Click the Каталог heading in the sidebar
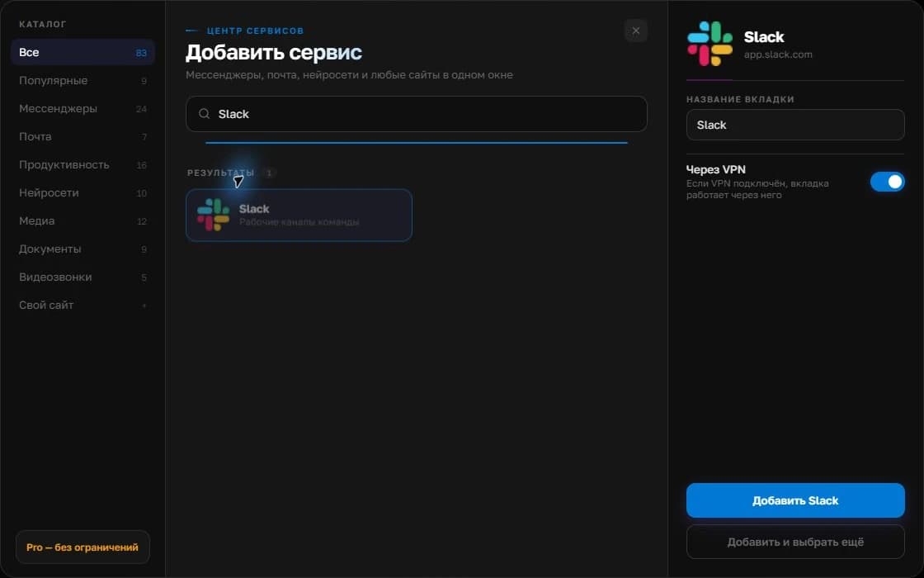The height and width of the screenshot is (578, 924). click(x=42, y=24)
